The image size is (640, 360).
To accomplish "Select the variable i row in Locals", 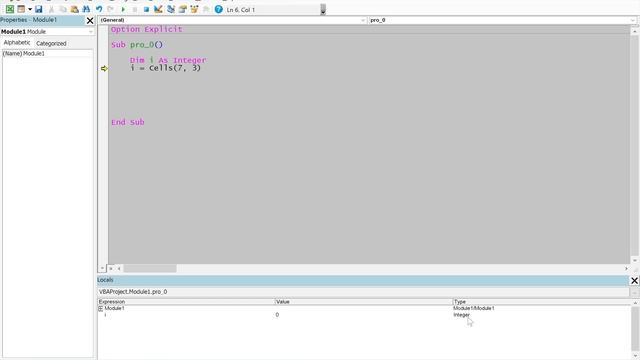I will click(364, 315).
